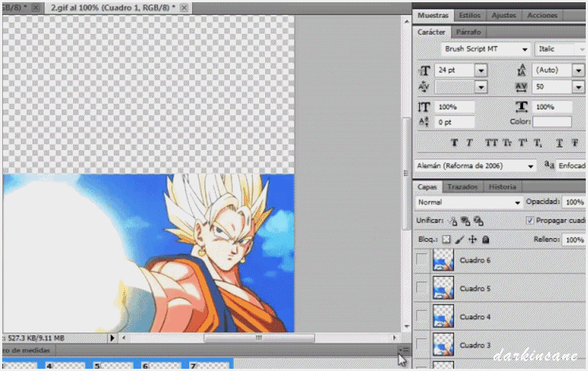Select the Cuadro 6 layer thumbnail
Viewport: 588px width, 371px height.
(443, 259)
